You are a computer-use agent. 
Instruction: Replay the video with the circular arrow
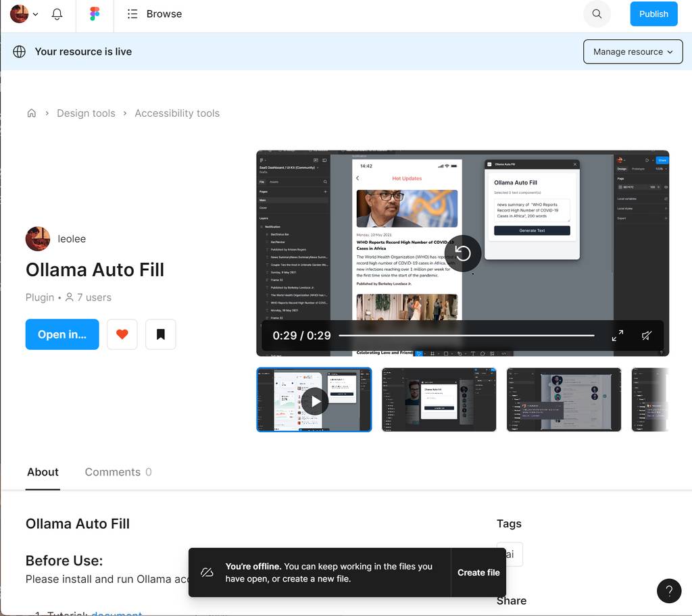(x=463, y=253)
